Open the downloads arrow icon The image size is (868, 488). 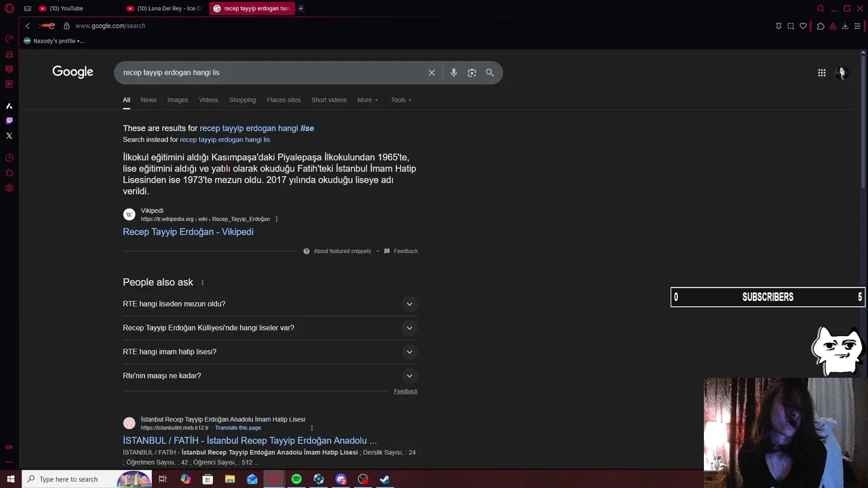[x=845, y=26]
